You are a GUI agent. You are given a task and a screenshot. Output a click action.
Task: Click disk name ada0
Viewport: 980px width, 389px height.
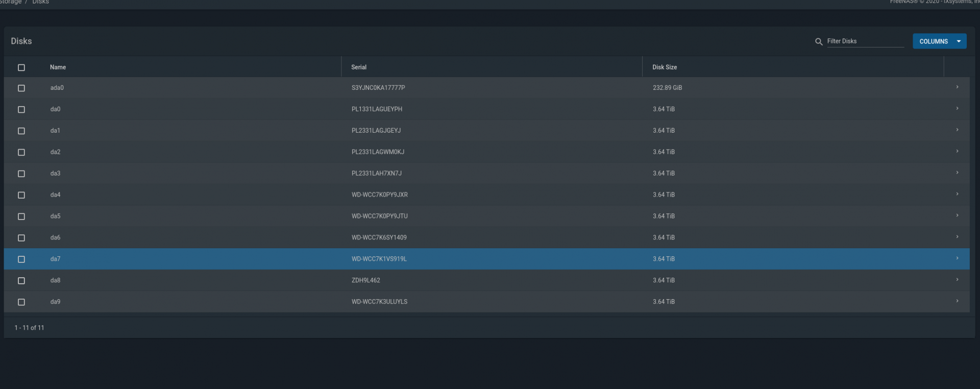[57, 88]
